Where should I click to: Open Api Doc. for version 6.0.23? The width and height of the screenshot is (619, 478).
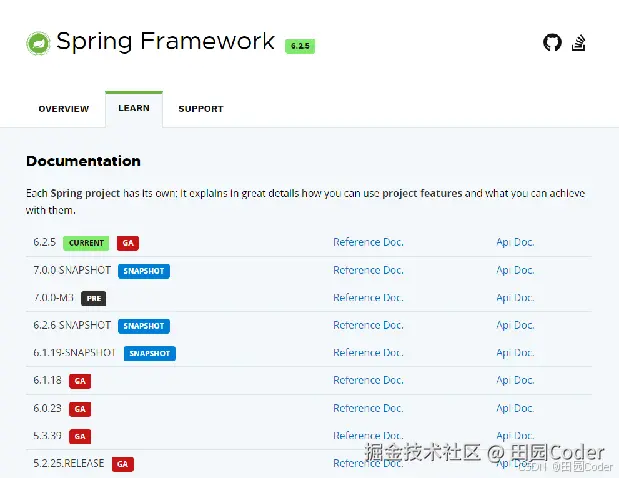point(515,408)
